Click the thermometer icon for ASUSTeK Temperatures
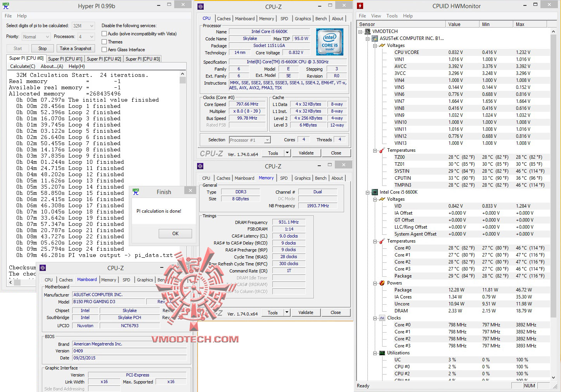 click(382, 150)
